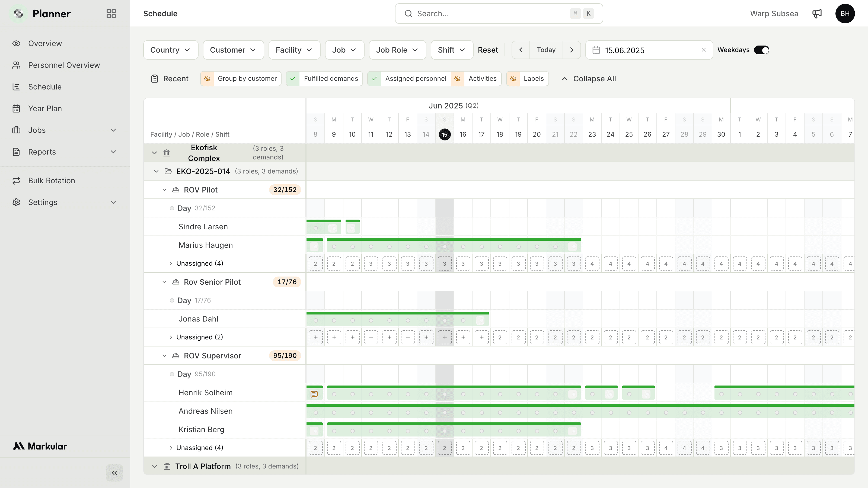Collapse the Ekofisk Complex facility row
This screenshot has height=488, width=868.
[x=154, y=153]
